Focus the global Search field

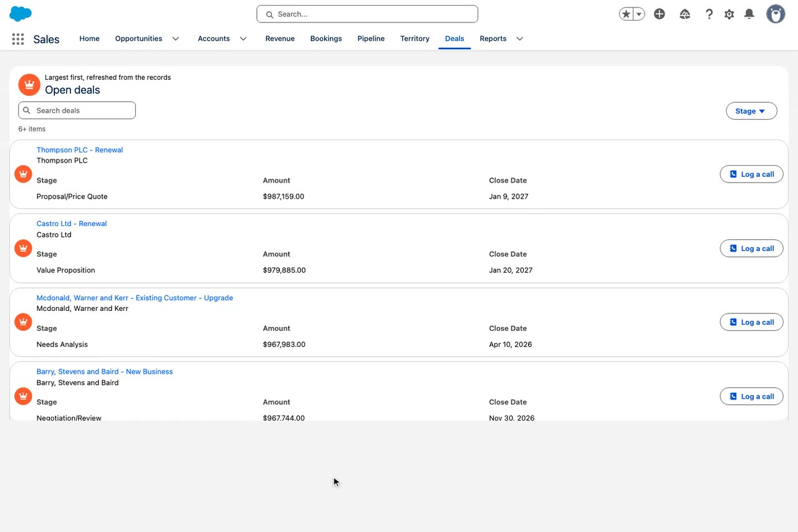click(x=367, y=14)
